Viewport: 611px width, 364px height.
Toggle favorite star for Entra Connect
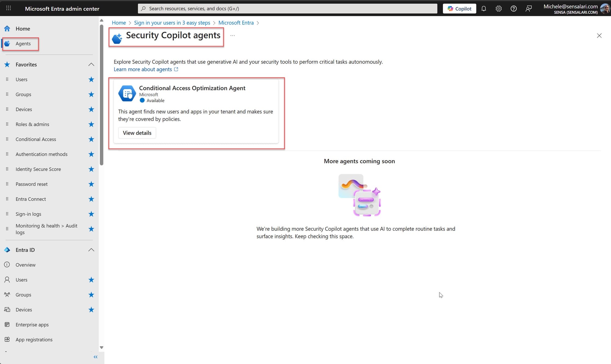pos(91,199)
